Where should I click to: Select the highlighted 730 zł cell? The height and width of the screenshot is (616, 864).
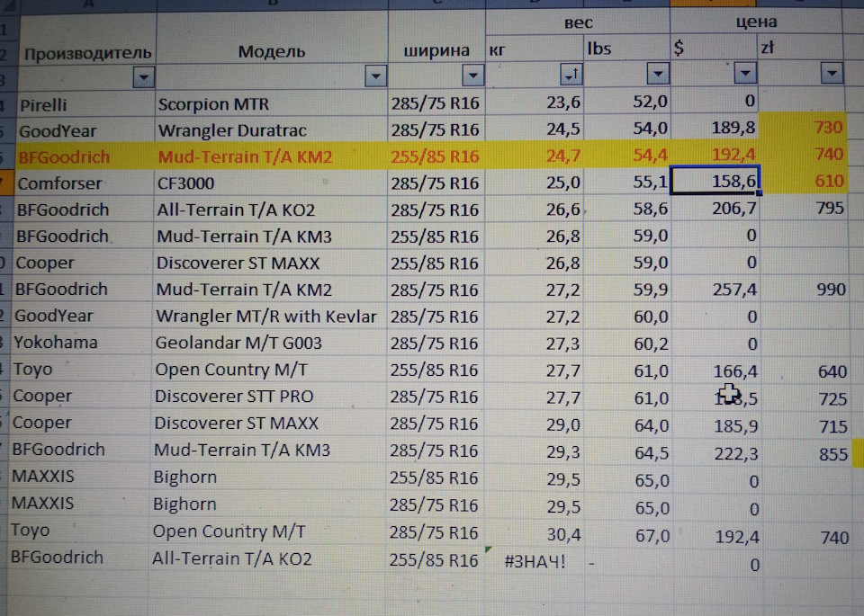coord(802,127)
